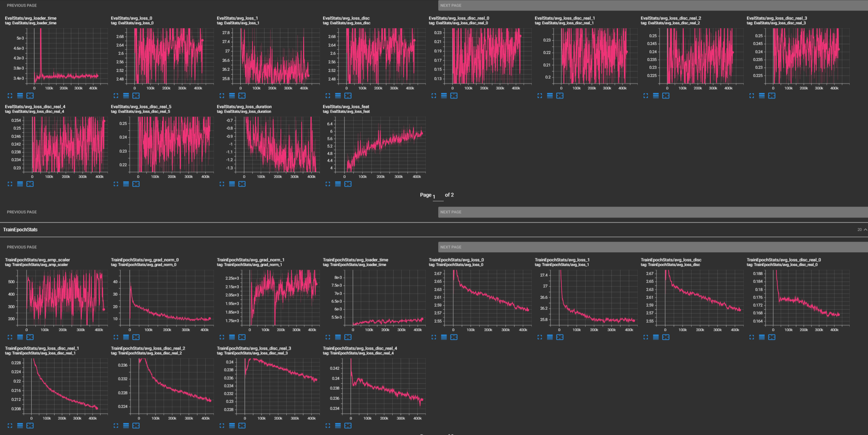This screenshot has height=435, width=868.
Task: Click PREVIOUS PAGE below EvalStats page indicator
Action: click(x=22, y=212)
